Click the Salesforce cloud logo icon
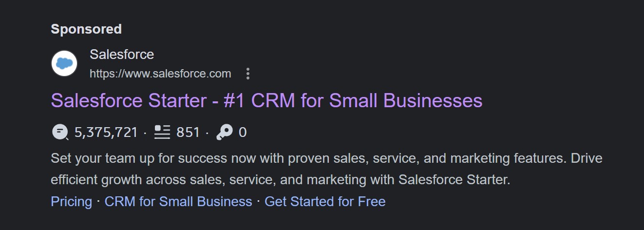 coord(64,63)
